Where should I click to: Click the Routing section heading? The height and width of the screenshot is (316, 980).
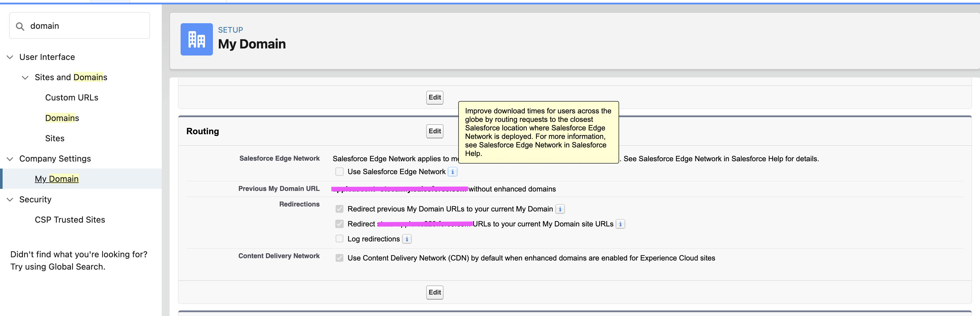203,131
